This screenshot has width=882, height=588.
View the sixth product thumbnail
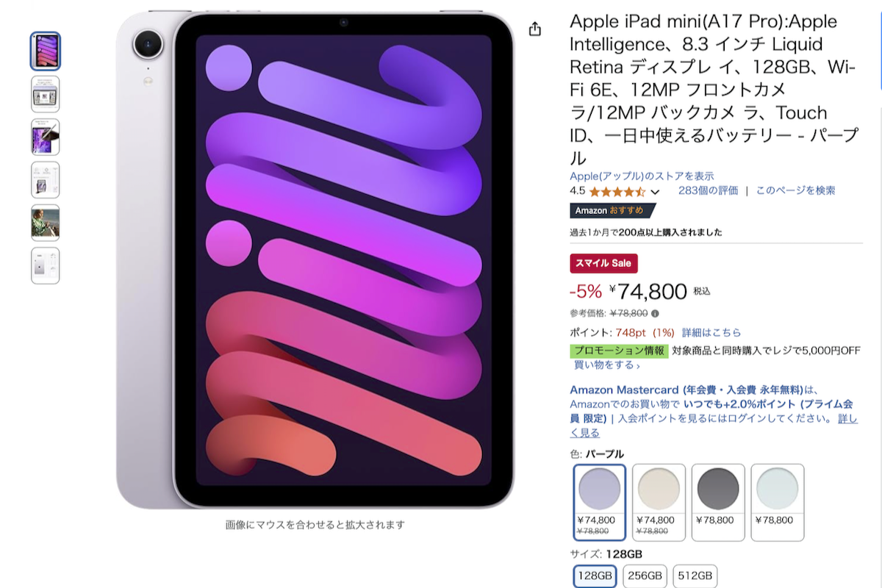(x=46, y=265)
